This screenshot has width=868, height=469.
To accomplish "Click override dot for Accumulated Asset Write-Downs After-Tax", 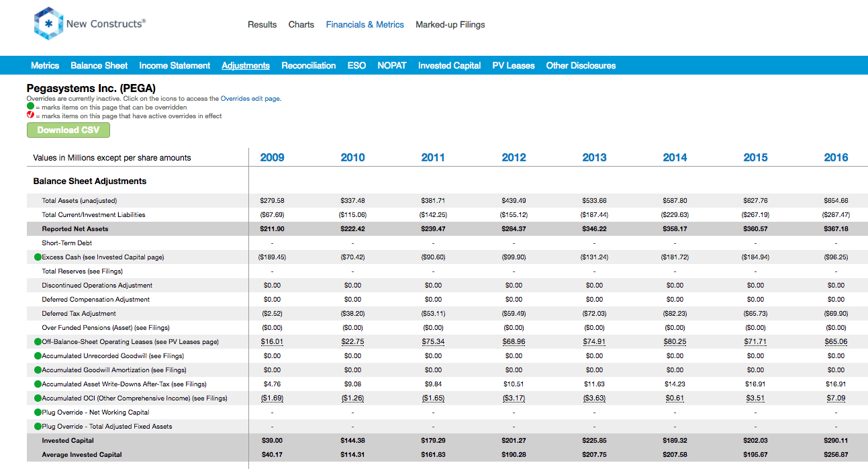I will point(38,384).
